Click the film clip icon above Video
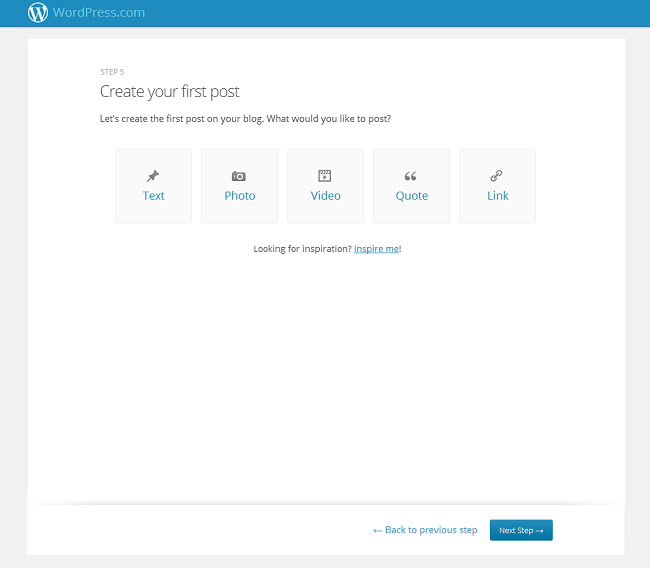 pyautogui.click(x=325, y=176)
